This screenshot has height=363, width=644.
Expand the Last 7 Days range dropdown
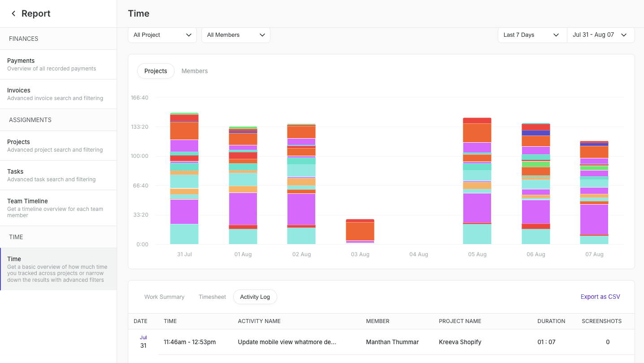[x=532, y=35]
